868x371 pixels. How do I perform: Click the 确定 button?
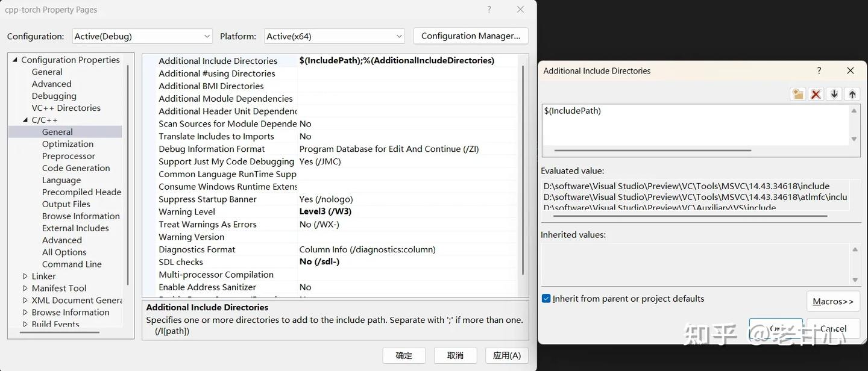(x=404, y=355)
